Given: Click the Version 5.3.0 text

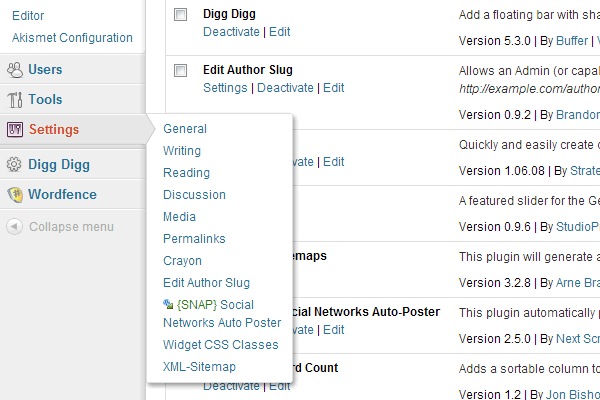Looking at the screenshot, I should pos(494,41).
